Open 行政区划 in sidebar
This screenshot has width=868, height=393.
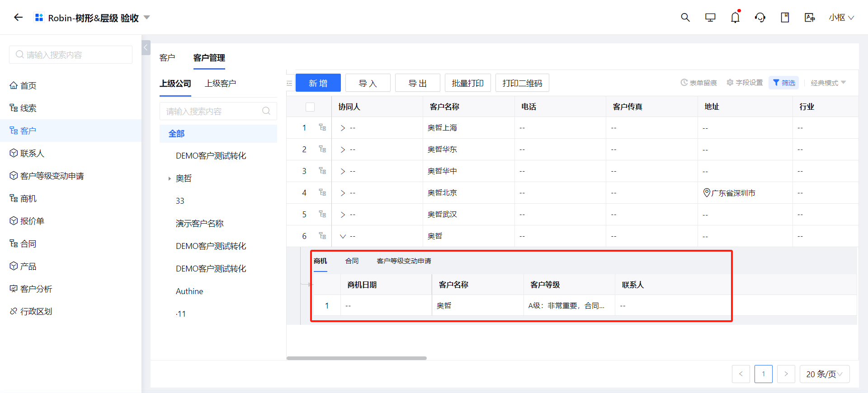[71, 311]
